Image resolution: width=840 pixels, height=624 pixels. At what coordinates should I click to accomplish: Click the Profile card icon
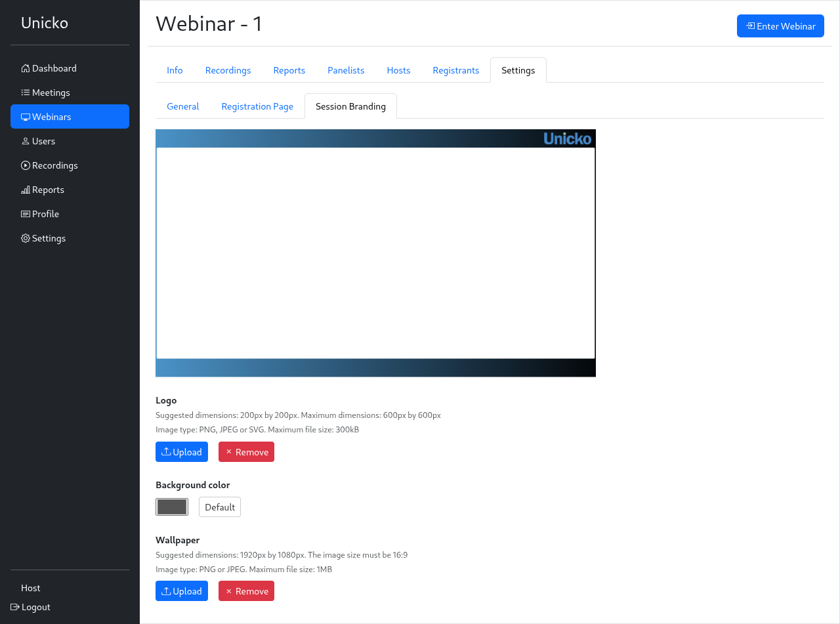(x=26, y=214)
